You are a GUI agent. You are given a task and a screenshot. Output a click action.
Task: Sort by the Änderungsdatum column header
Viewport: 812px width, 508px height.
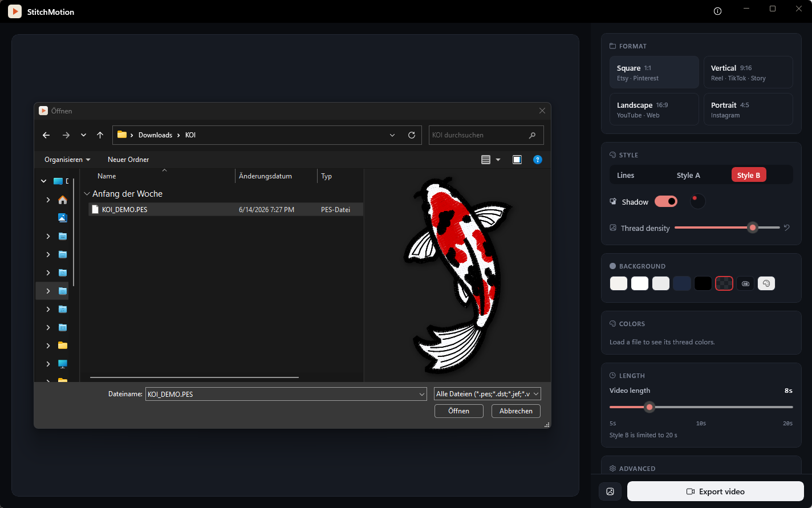coord(265,176)
